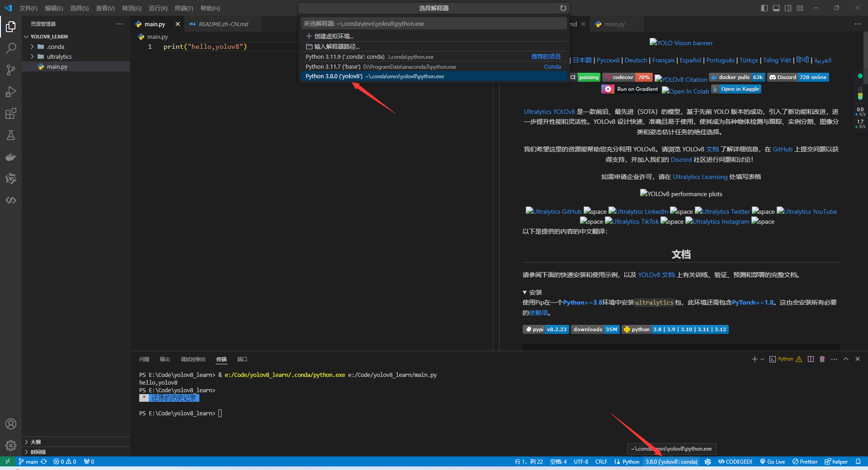Viewport: 868px width, 470px height.
Task: Click the errors and warnings count in status bar
Action: [65, 461]
